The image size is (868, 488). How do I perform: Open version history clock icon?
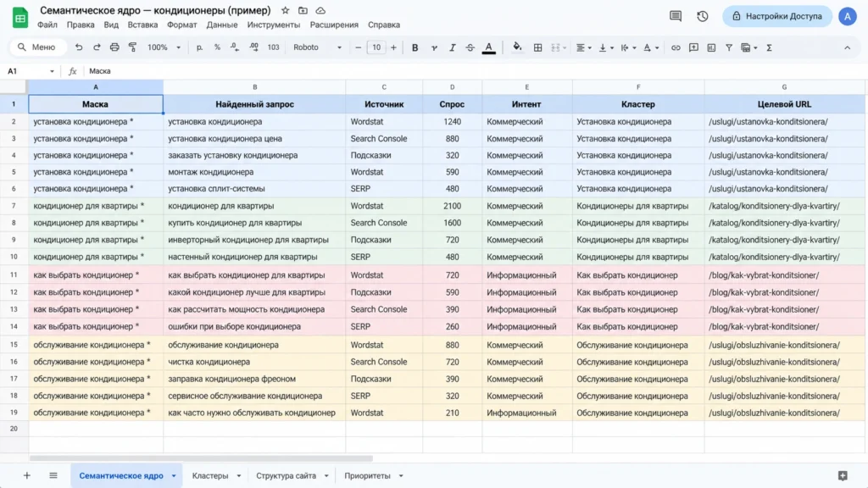[x=703, y=16]
